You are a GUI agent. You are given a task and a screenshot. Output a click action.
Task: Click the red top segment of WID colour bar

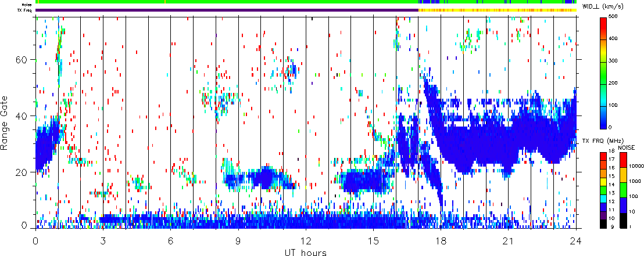click(603, 28)
